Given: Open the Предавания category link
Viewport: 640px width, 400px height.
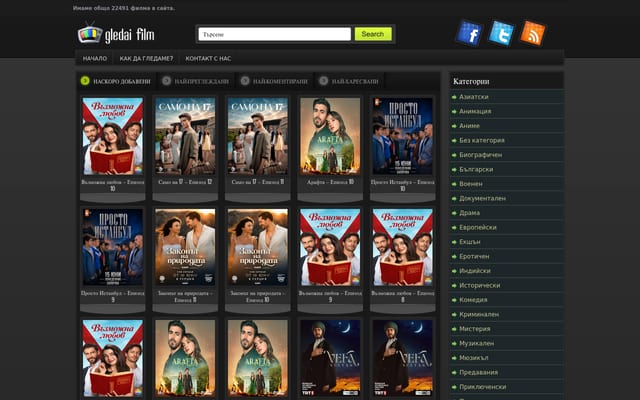Looking at the screenshot, I should (478, 372).
